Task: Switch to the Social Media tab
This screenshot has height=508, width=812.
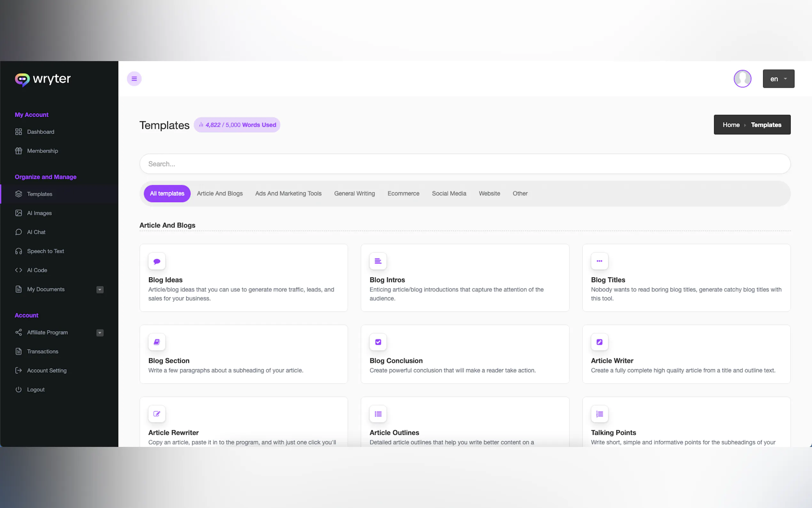Action: [x=449, y=194]
